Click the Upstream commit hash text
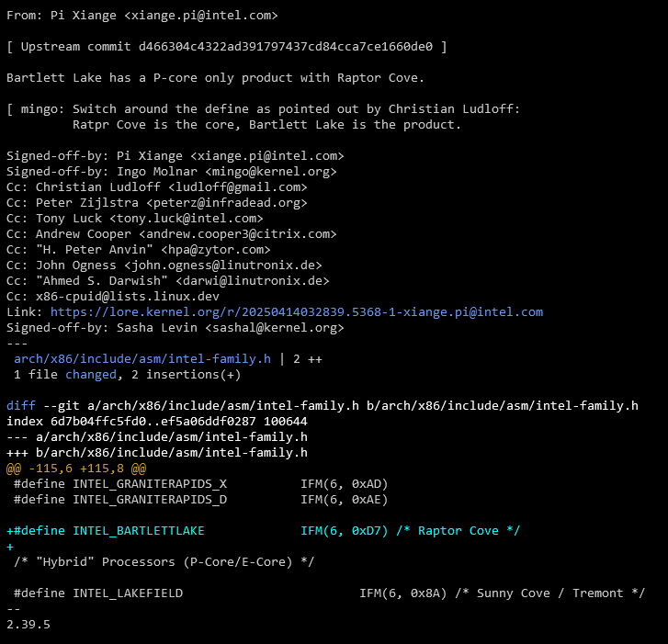The height and width of the screenshot is (644, 668). pos(286,47)
